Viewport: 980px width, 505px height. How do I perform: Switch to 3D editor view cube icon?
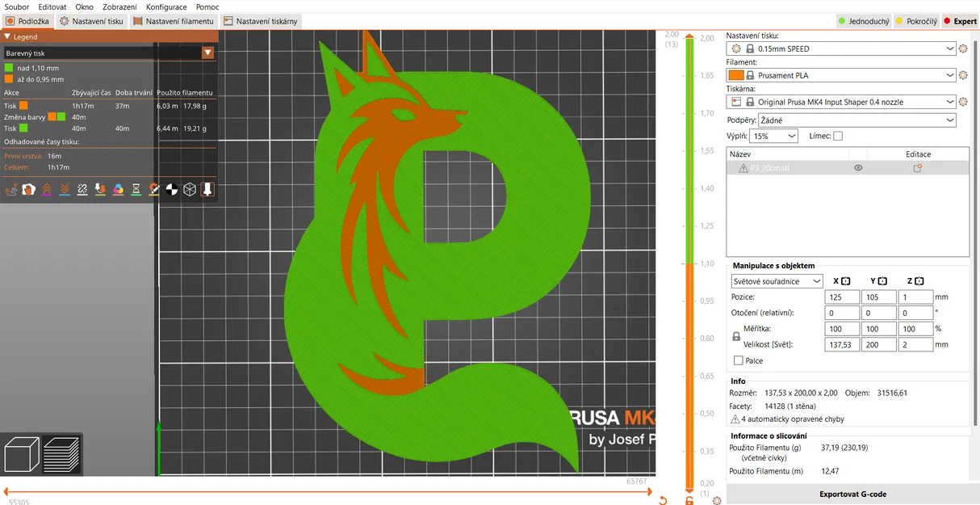click(x=21, y=453)
